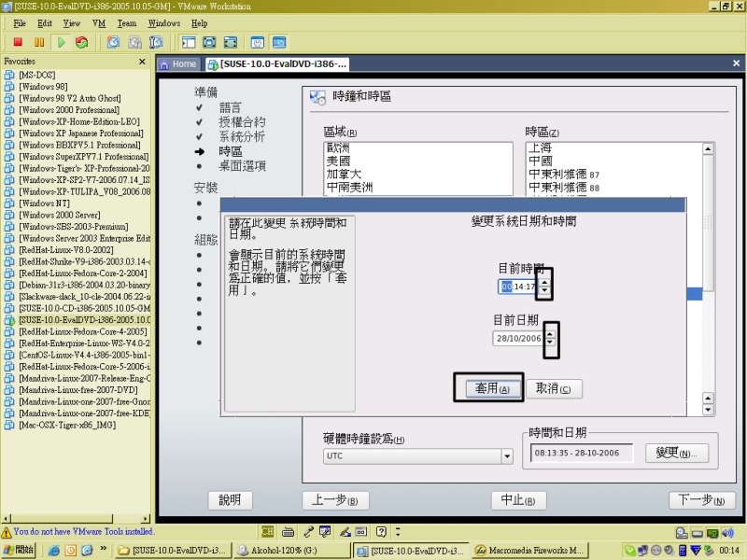Click the current time input field
Viewport: 747px width, 560px height.
pos(518,287)
